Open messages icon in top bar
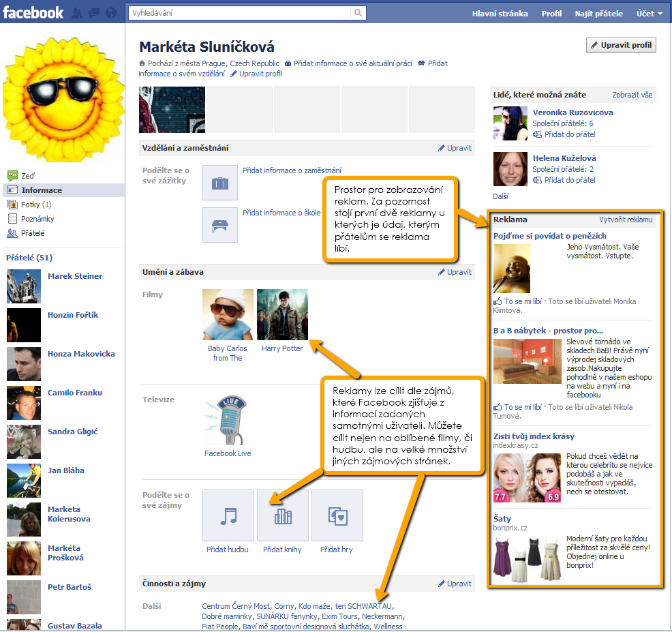The height and width of the screenshot is (632, 672). pos(94,13)
